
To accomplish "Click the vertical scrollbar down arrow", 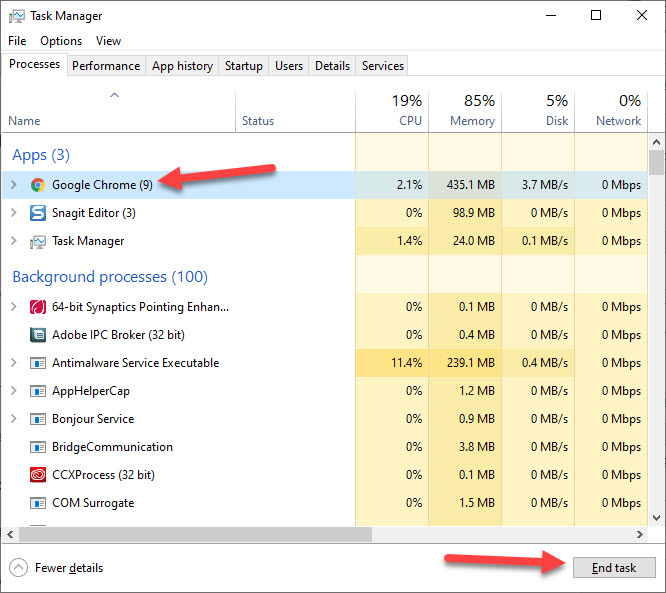I will point(657,517).
